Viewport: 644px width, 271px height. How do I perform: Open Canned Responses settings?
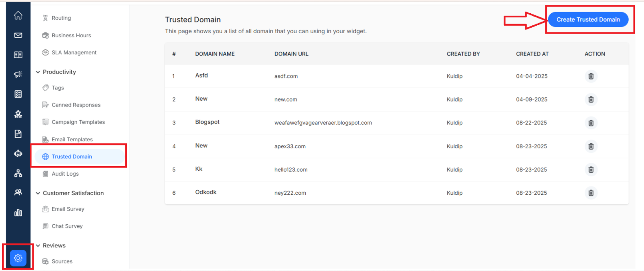(71, 105)
